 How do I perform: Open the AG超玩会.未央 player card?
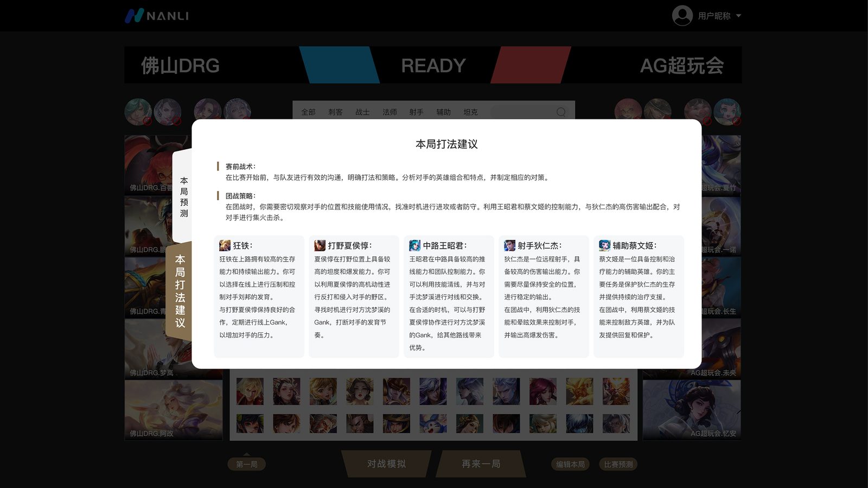tap(722, 348)
